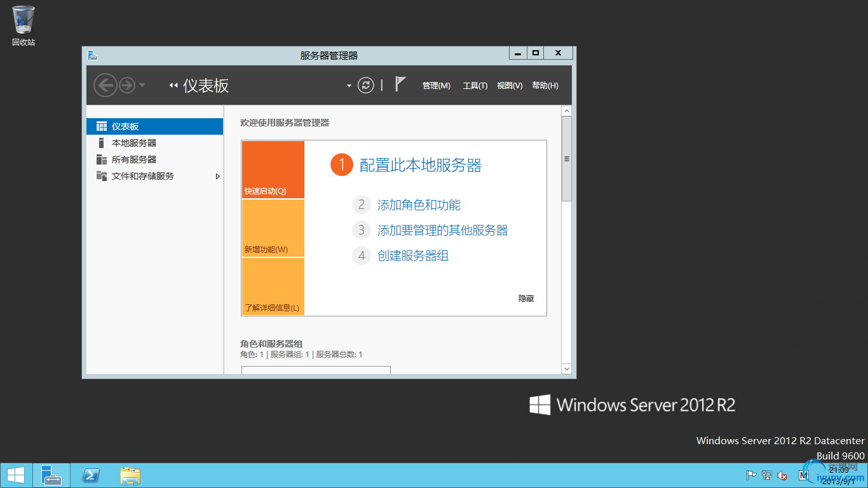The image size is (868, 488).
Task: Click the 添加要管理的其他服务器 link
Action: (443, 230)
